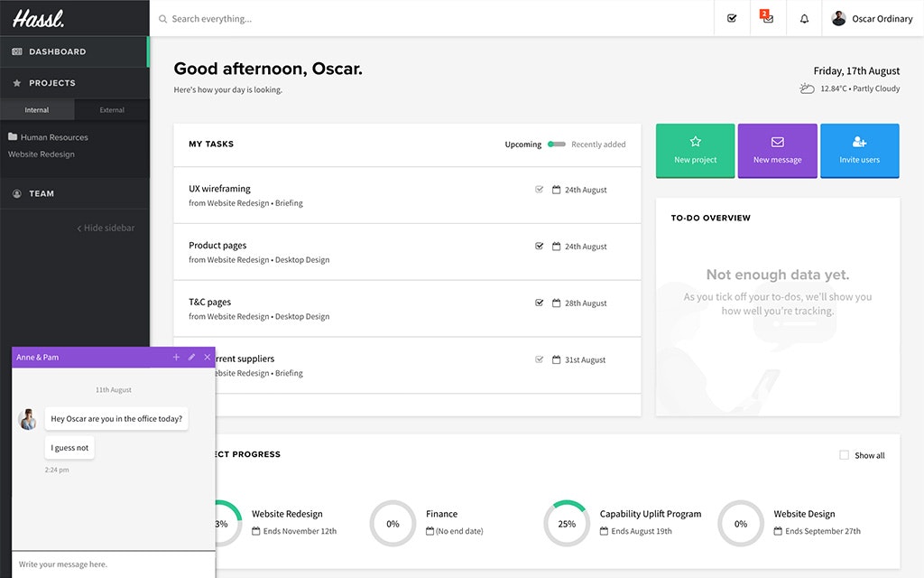The image size is (924, 578).
Task: Click the 'I guess not' chat message
Action: coord(69,448)
